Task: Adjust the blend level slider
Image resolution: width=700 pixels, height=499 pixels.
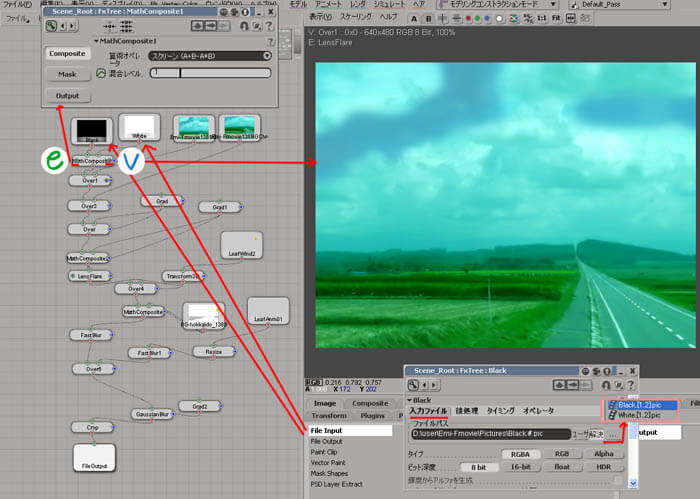Action: point(210,73)
